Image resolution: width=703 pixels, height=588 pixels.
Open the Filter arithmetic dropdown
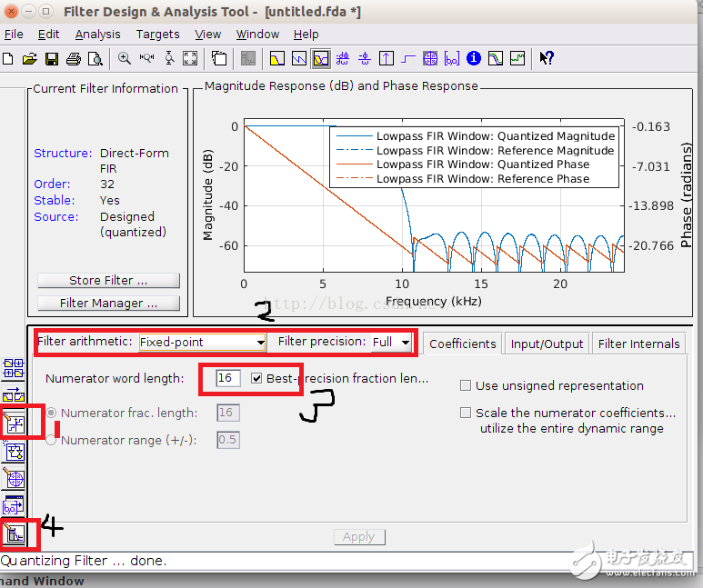(202, 343)
